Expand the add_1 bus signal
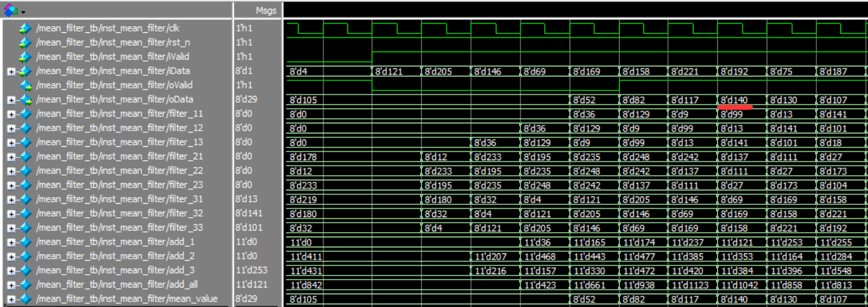Image resolution: width=868 pixels, height=307 pixels. click(x=11, y=241)
